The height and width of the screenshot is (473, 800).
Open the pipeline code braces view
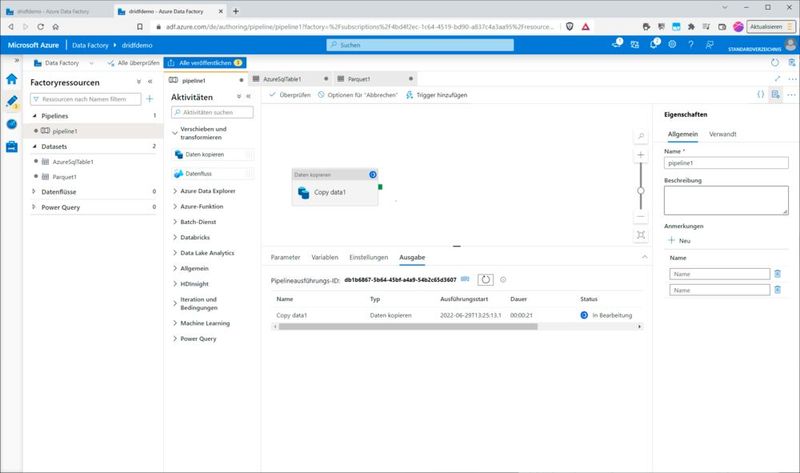[x=760, y=94]
